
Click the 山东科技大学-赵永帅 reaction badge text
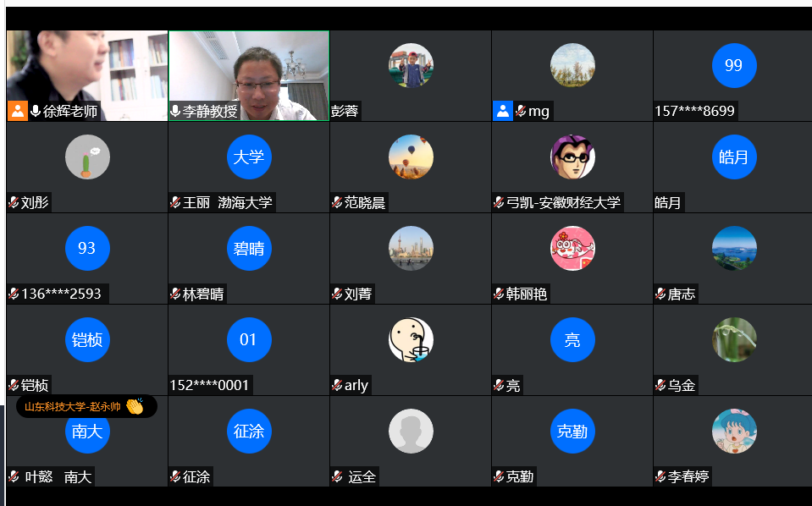click(x=72, y=406)
